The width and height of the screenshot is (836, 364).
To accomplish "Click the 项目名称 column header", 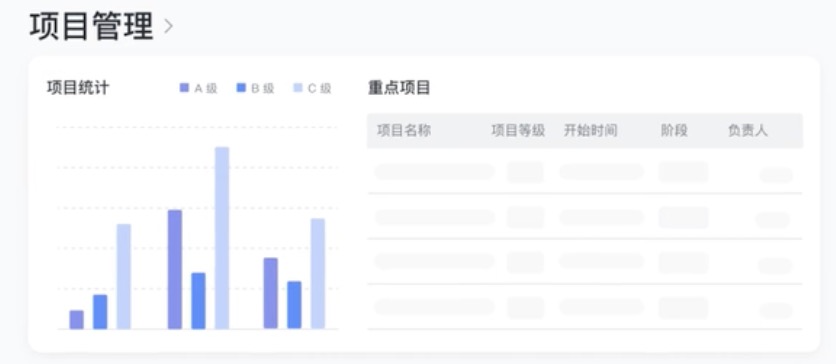I will tap(404, 131).
